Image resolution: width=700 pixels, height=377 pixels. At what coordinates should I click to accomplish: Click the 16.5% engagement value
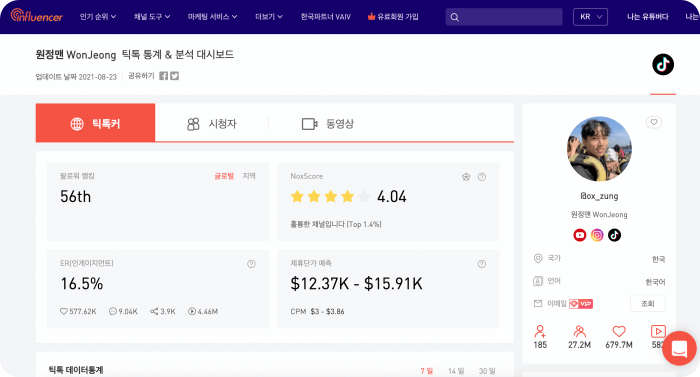82,283
